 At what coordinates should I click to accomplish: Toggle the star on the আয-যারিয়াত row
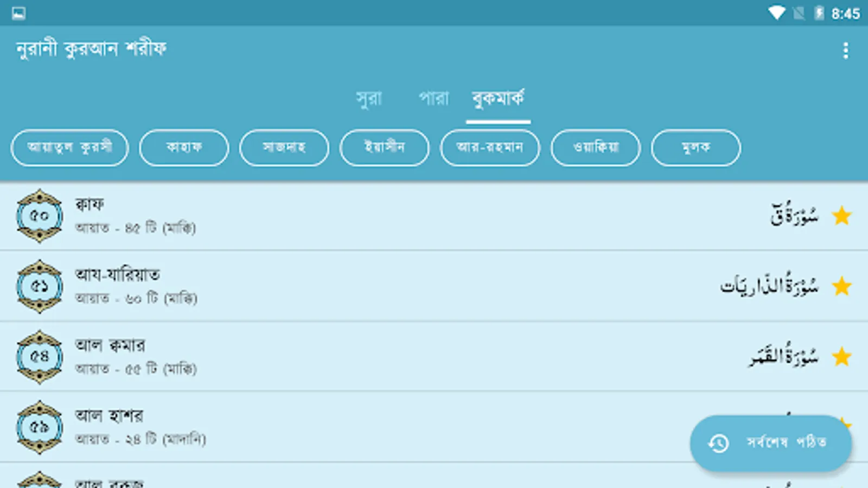(x=841, y=286)
